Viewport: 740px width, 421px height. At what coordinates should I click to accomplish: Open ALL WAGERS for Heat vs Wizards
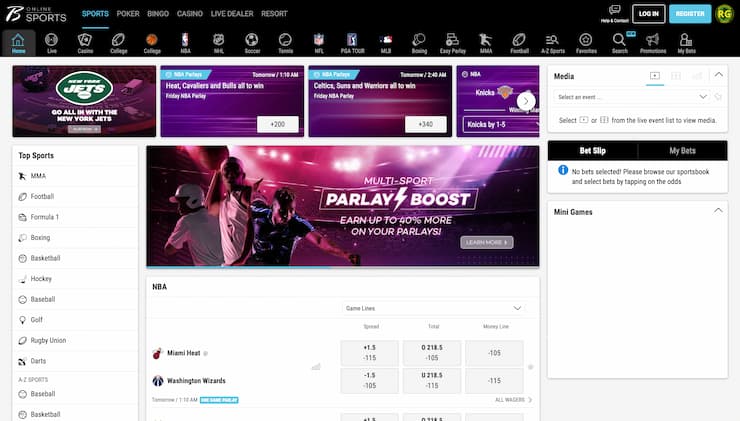(x=513, y=400)
